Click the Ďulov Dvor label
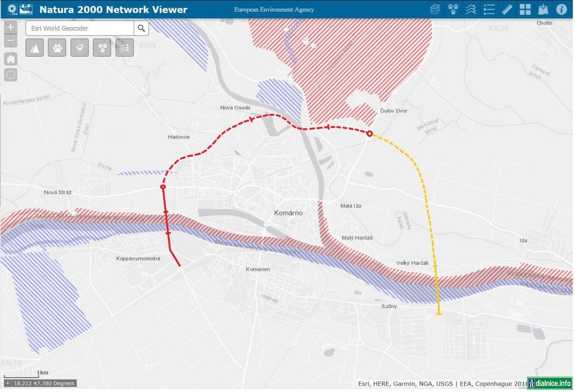This screenshot has width=575, height=392. pyautogui.click(x=394, y=110)
